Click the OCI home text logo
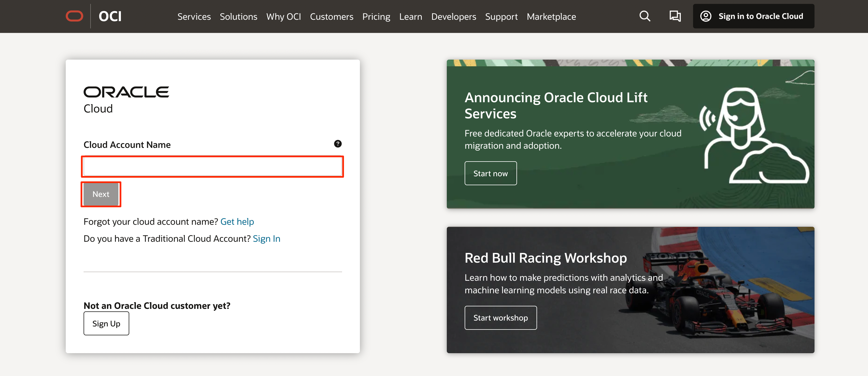 tap(110, 16)
